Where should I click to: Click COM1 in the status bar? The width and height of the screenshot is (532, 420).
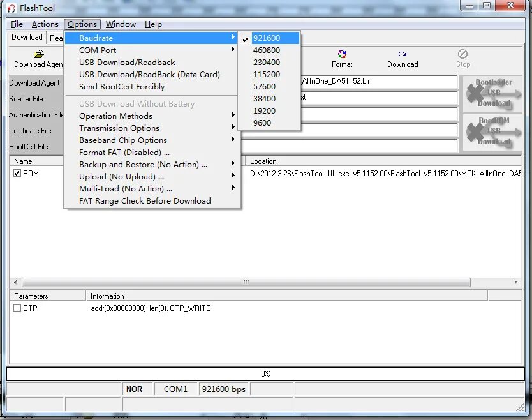pos(175,389)
